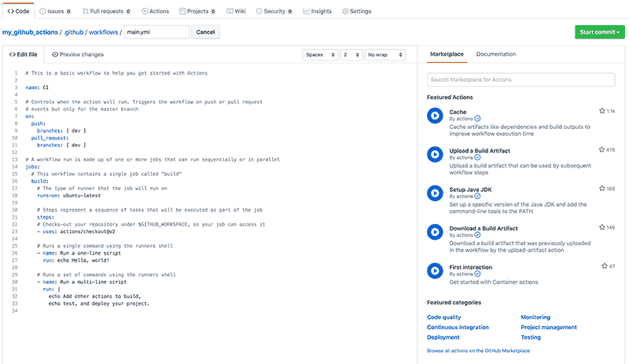Viewport: 629px width, 364px height.
Task: Switch to the Documentation tab
Action: pyautogui.click(x=496, y=54)
